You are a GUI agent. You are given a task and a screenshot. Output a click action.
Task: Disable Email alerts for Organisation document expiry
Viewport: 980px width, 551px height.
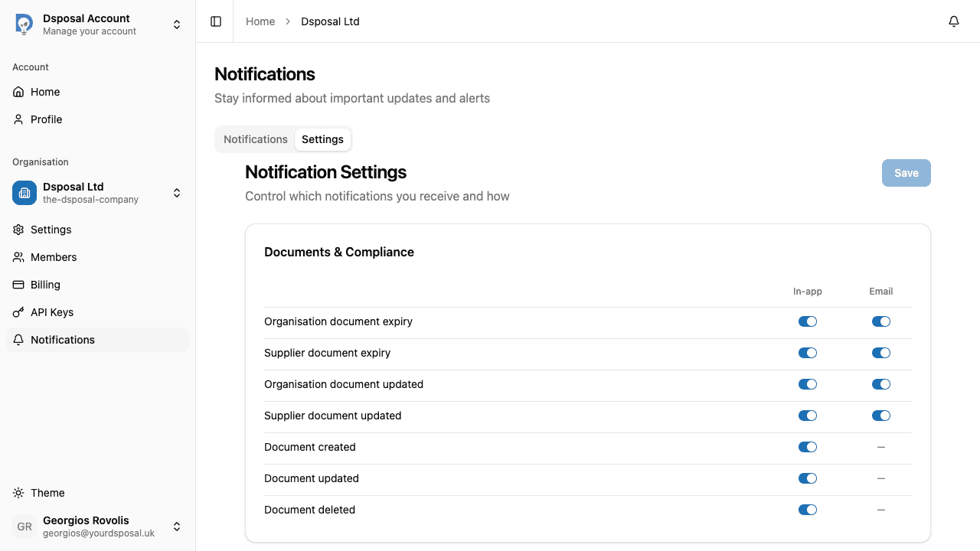(880, 321)
